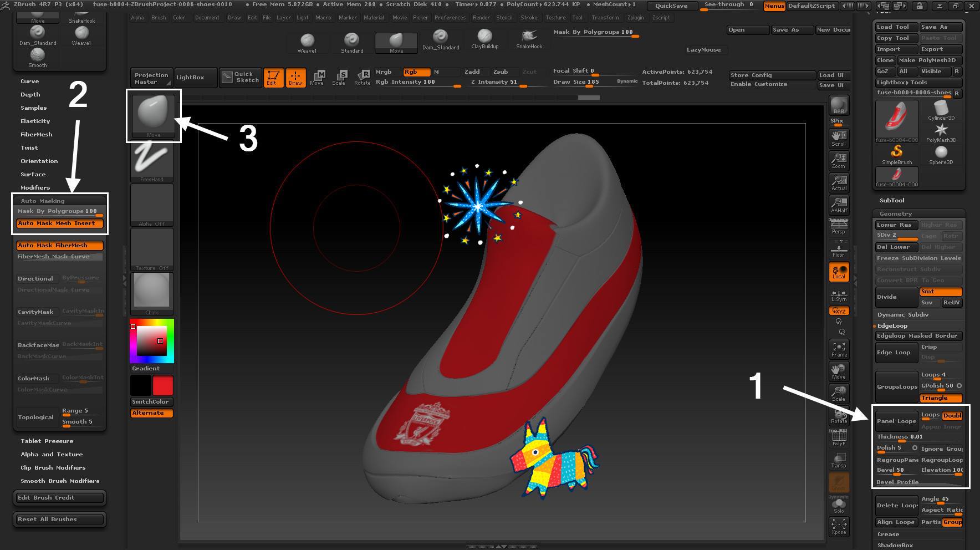This screenshot has width=980, height=550.
Task: Activate the Scale mode icon in toolbar
Action: (339, 78)
